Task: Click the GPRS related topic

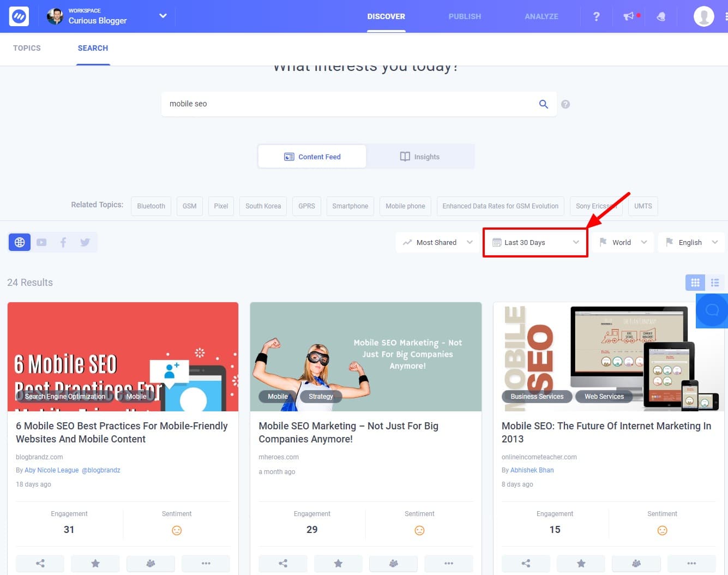Action: (x=306, y=206)
